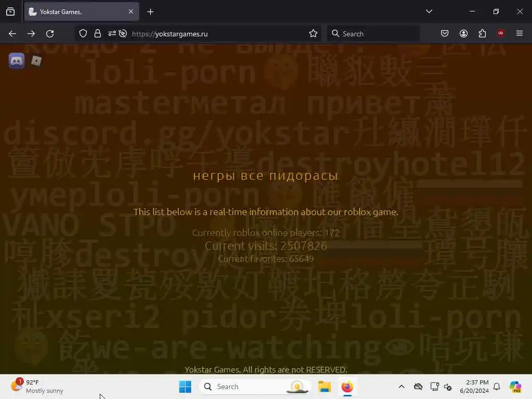List all tabs dropdown arrow
The height and width of the screenshot is (399, 532).
point(429,11)
